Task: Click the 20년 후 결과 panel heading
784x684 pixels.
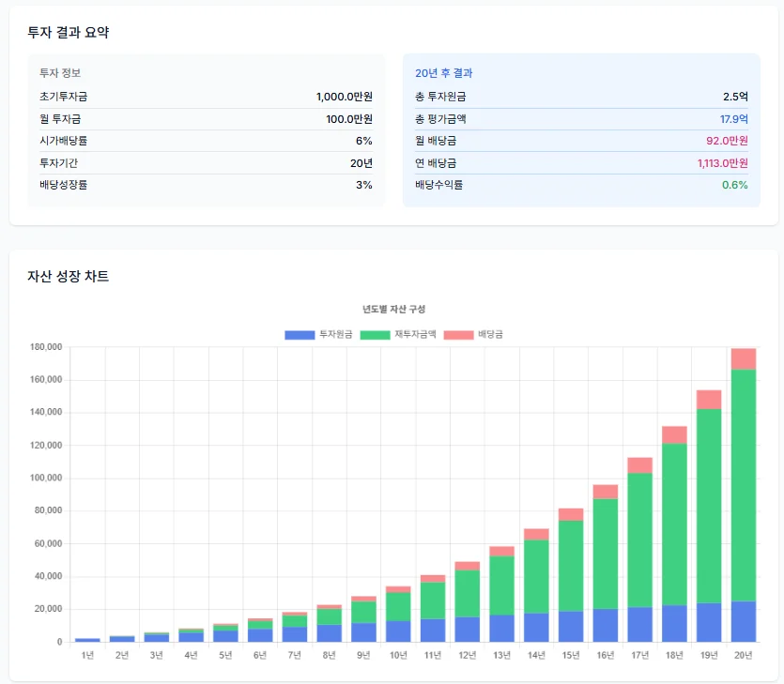Action: coord(443,73)
